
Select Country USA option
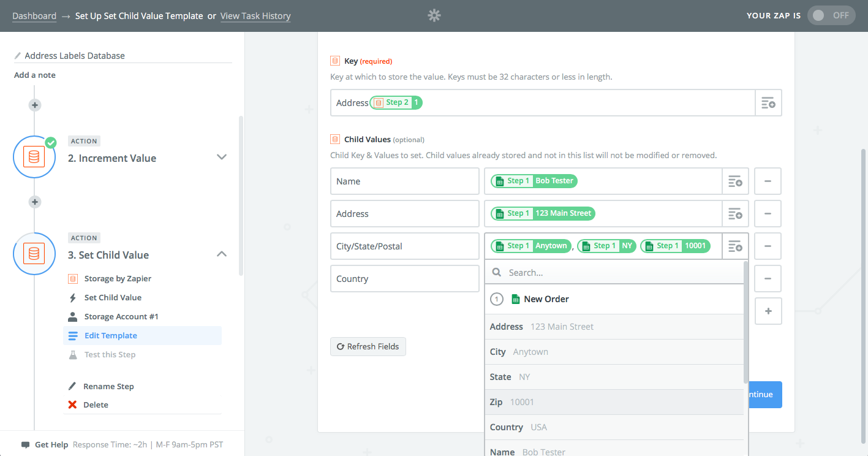614,428
